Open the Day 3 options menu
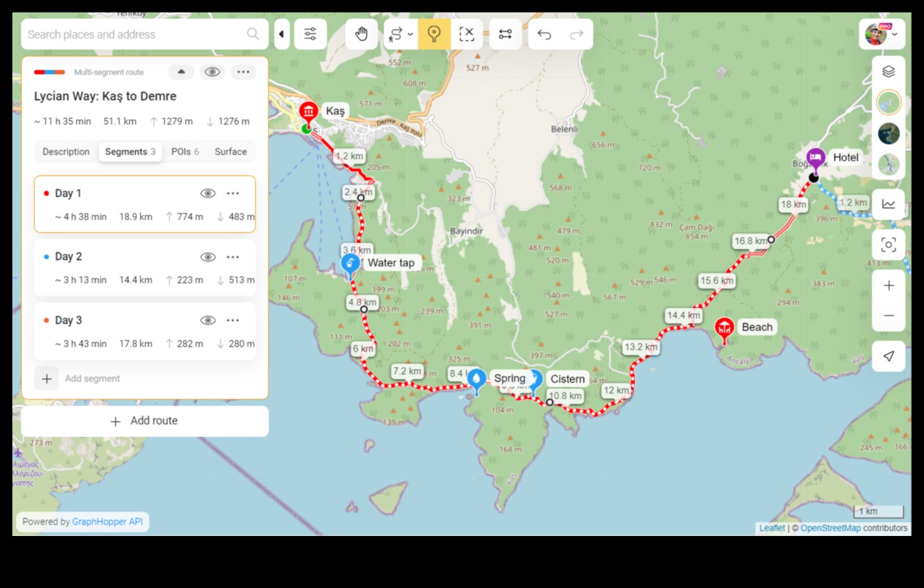924x588 pixels. 233,320
